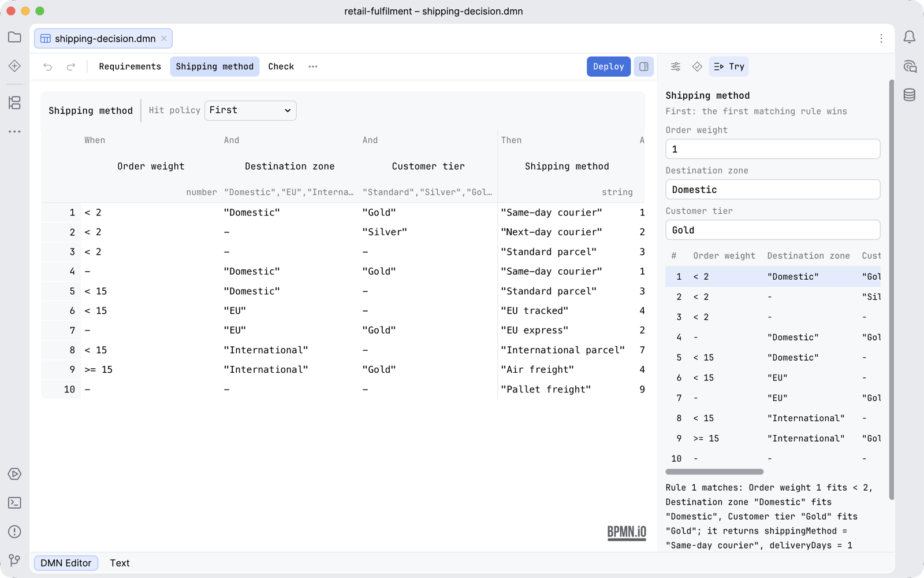
Task: Open the Run tool window icon
Action: coord(14,474)
